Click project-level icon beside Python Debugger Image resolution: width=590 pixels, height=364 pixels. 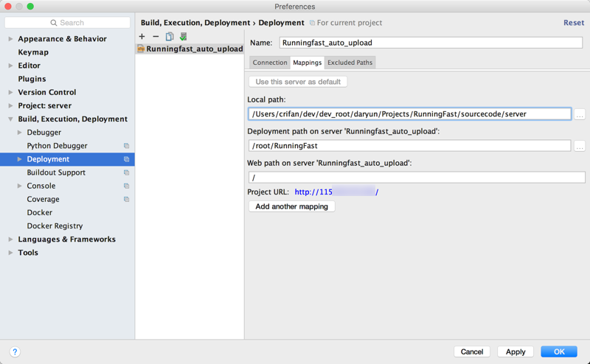click(126, 146)
